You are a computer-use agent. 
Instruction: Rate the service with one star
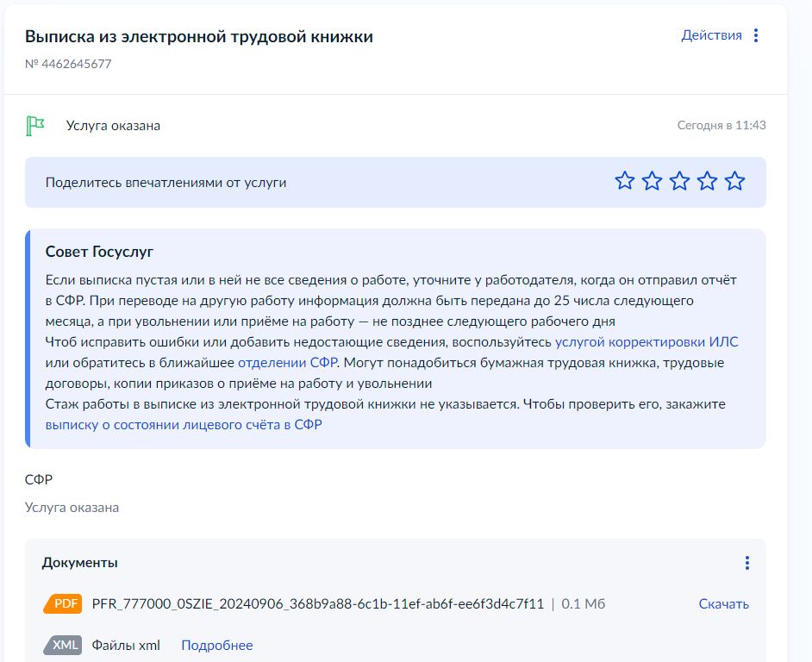tap(625, 181)
